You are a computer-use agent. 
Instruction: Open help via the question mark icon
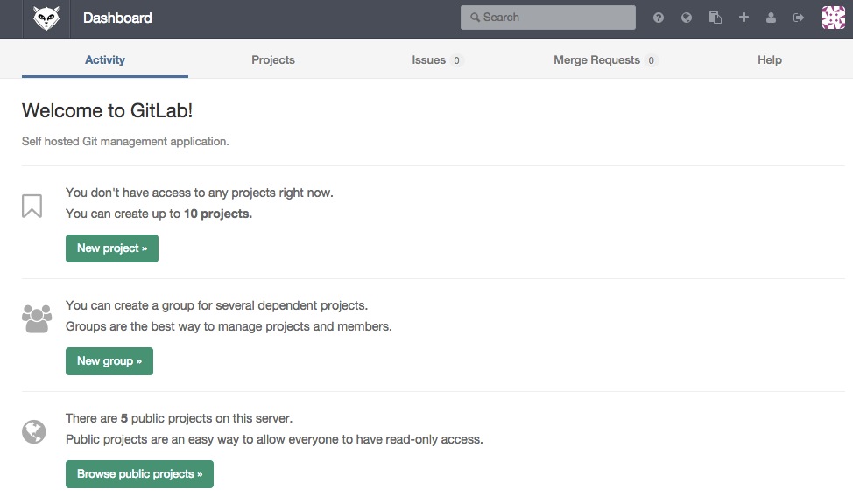pos(659,17)
